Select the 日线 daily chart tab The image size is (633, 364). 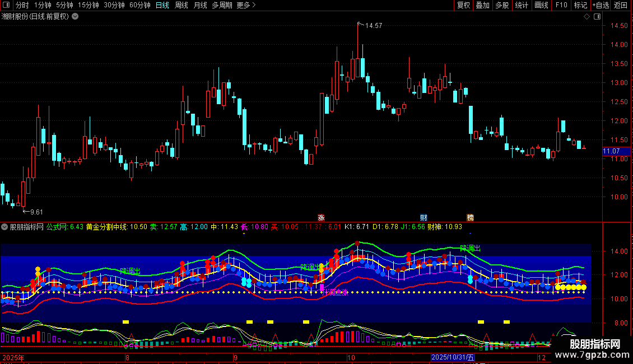(x=162, y=5)
